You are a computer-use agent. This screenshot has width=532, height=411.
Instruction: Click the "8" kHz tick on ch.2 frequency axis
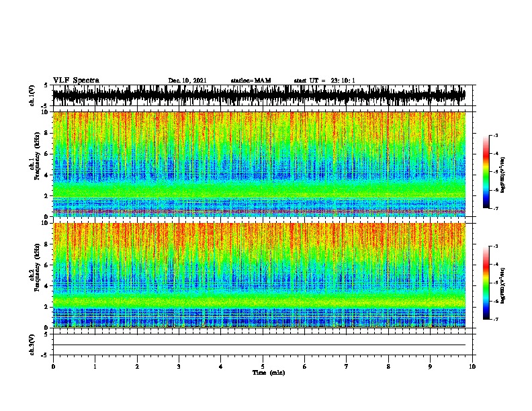(x=47, y=244)
